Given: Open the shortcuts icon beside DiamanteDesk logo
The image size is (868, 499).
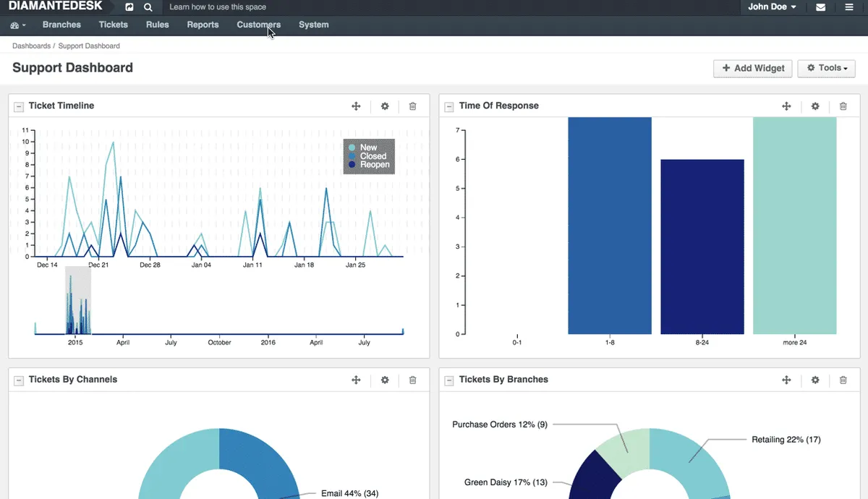Looking at the screenshot, I should point(129,7).
